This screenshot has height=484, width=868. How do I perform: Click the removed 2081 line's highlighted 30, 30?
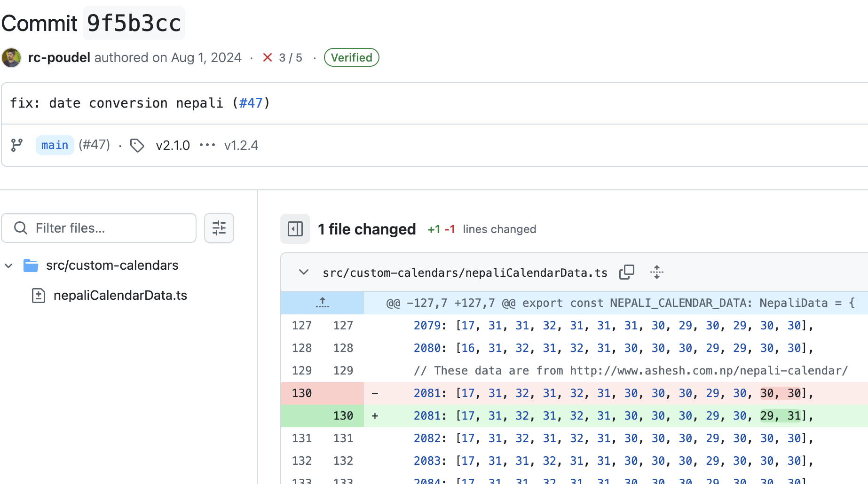point(781,393)
